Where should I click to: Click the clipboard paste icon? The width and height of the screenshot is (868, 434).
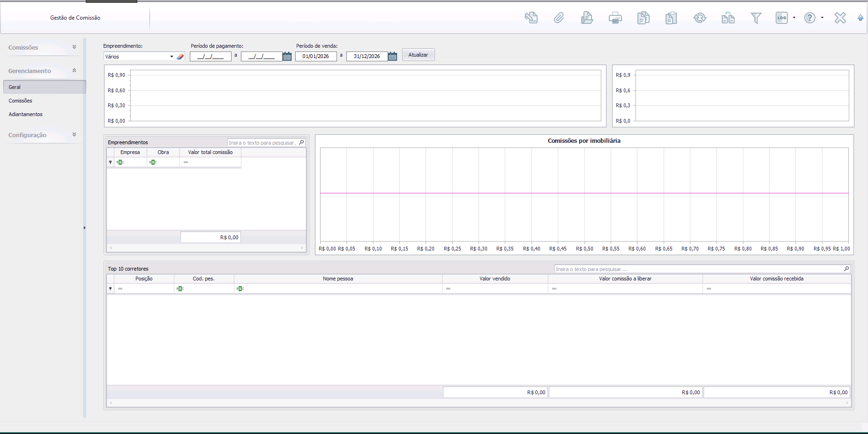click(x=671, y=18)
